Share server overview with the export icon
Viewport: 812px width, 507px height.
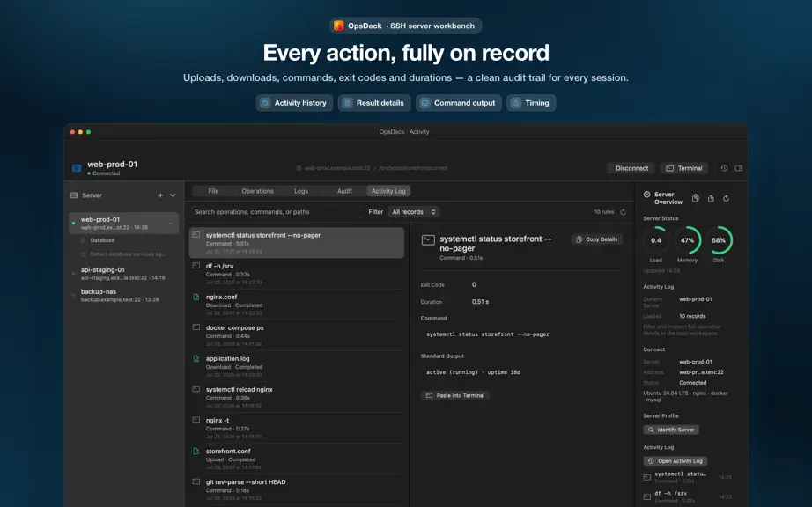[711, 198]
